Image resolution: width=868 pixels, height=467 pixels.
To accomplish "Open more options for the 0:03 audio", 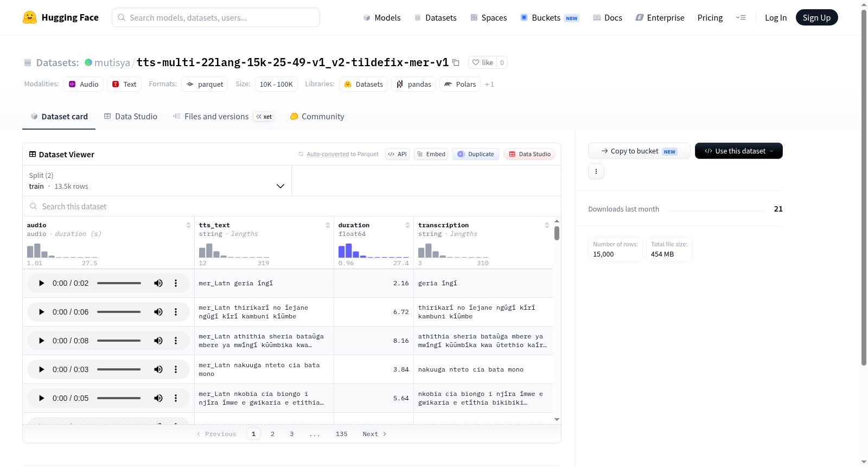I will 176,369.
